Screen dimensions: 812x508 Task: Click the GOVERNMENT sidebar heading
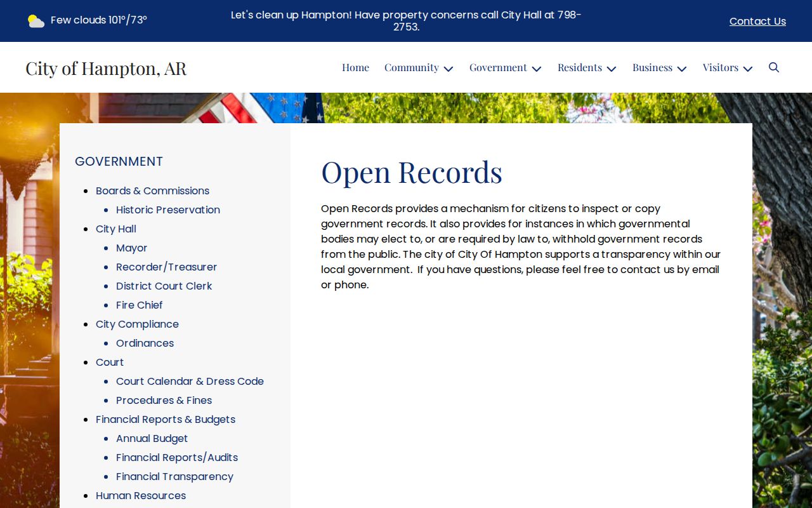point(119,161)
